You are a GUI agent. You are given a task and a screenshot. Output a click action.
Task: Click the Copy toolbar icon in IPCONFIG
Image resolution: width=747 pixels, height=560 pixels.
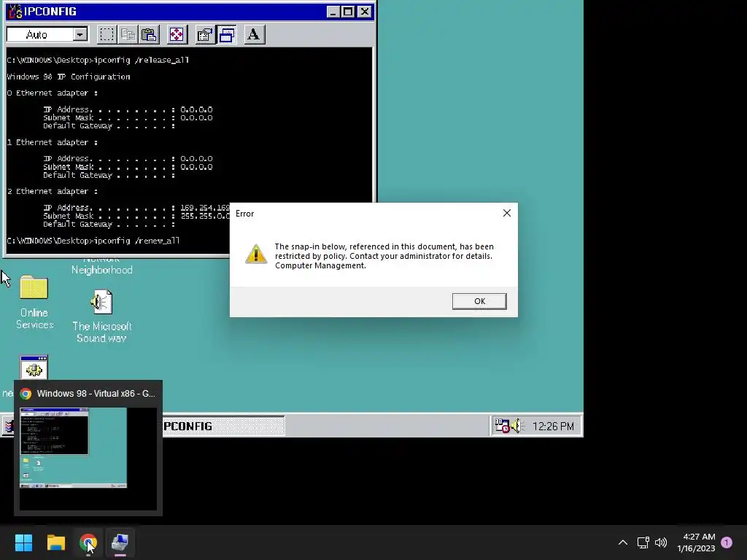click(128, 35)
